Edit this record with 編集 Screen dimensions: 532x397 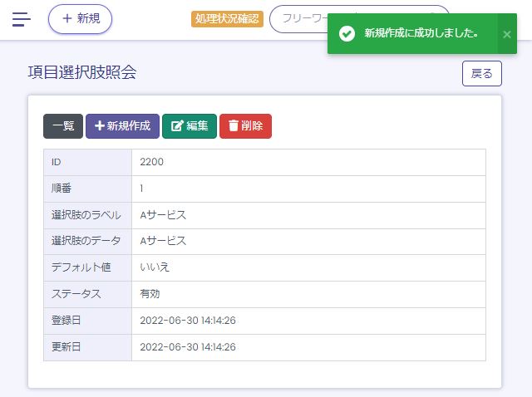click(x=190, y=126)
